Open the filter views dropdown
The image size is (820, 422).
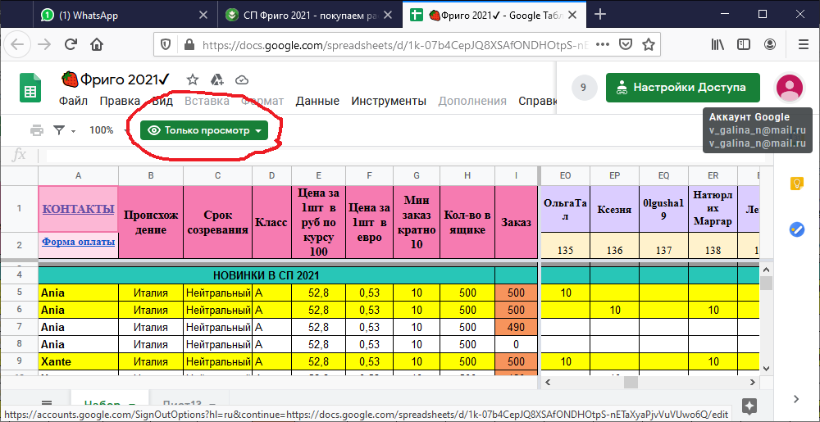coord(64,130)
